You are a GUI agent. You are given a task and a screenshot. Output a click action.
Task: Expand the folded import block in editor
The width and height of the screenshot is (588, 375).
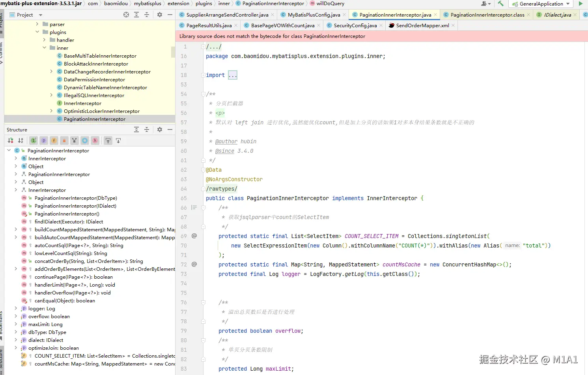(x=233, y=75)
